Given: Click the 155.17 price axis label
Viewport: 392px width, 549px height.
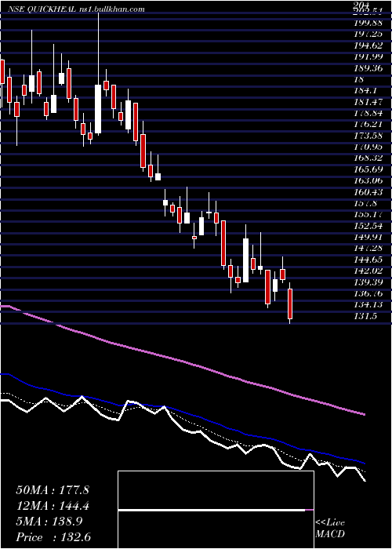Looking at the screenshot, I should 368,214.
